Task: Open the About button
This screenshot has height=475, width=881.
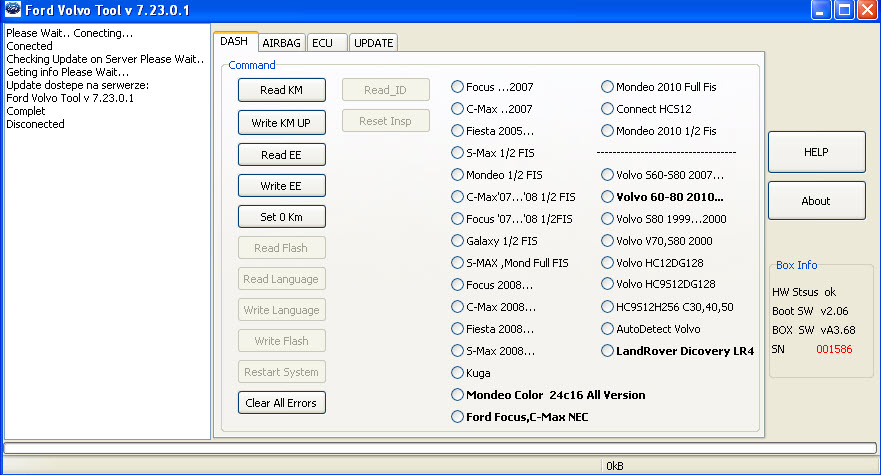Action: (x=816, y=201)
